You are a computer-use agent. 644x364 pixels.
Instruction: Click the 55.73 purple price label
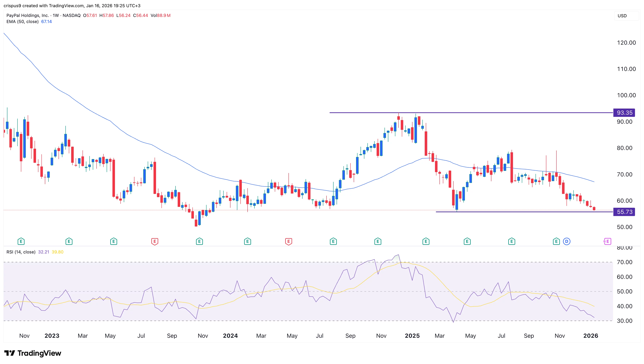coord(624,212)
